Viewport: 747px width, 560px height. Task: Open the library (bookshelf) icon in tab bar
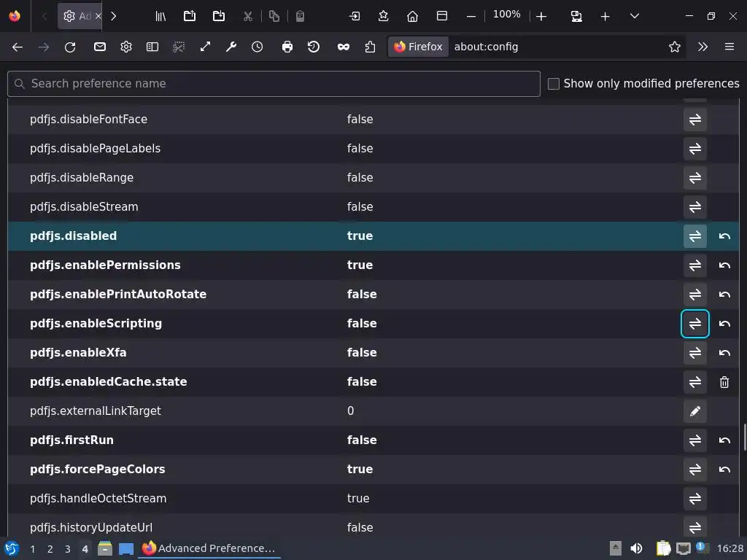click(x=160, y=16)
